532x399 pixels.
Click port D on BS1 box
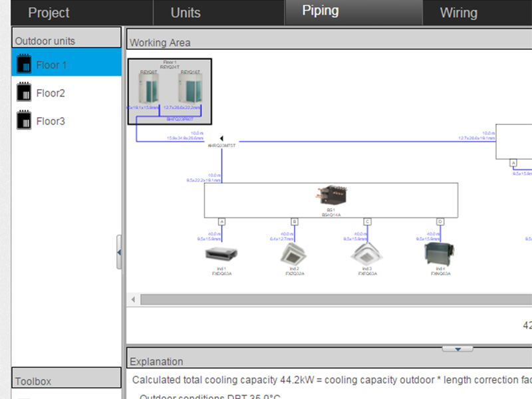pos(440,221)
